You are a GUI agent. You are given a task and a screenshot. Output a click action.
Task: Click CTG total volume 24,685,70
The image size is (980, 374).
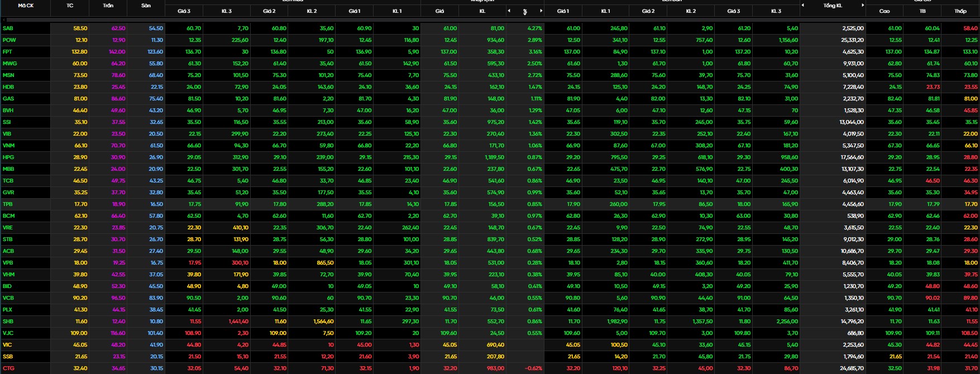click(x=852, y=368)
